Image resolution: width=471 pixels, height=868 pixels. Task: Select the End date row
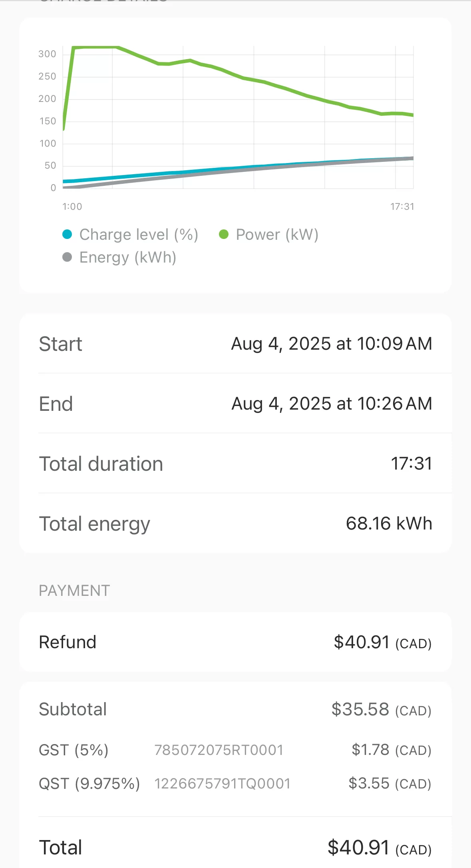coord(236,404)
